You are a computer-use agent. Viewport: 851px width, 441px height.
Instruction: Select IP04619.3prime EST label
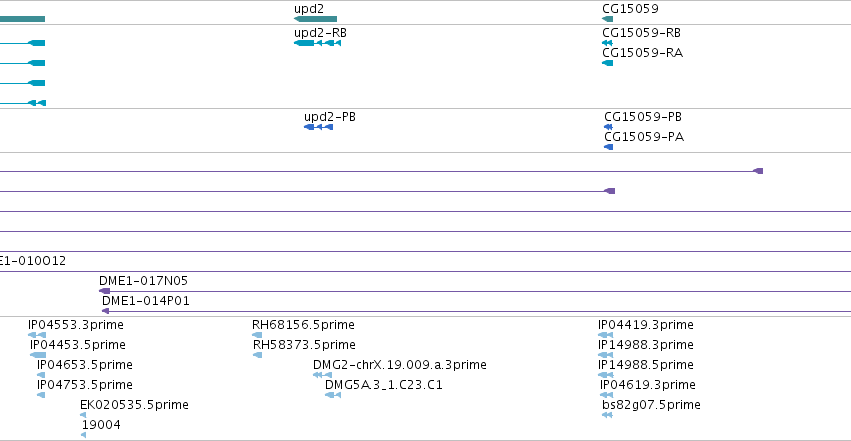coord(648,385)
